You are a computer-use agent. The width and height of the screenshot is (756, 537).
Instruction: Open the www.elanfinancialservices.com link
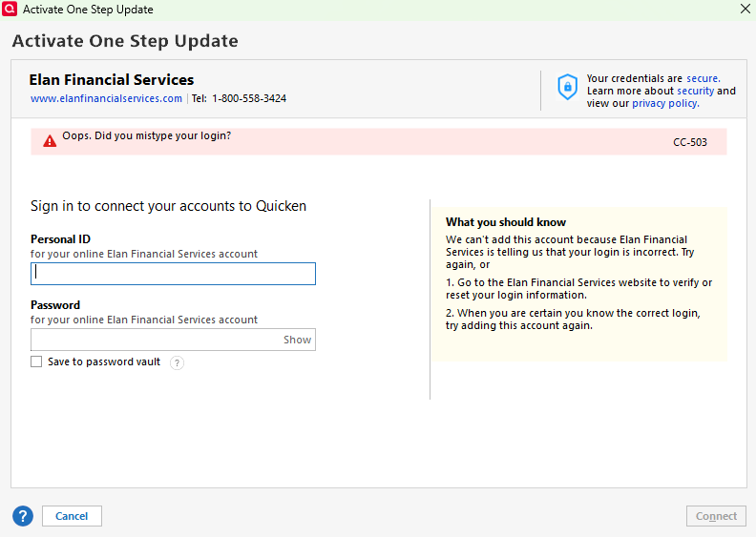106,99
